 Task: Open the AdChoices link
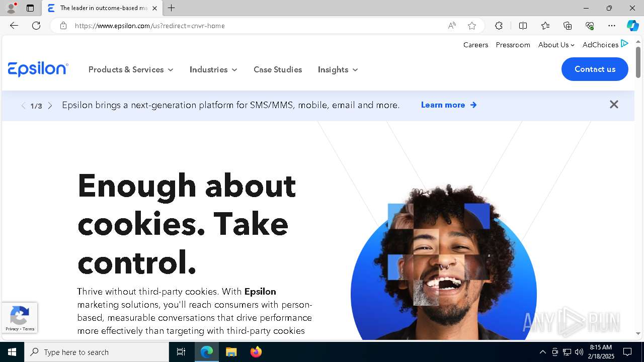(605, 44)
